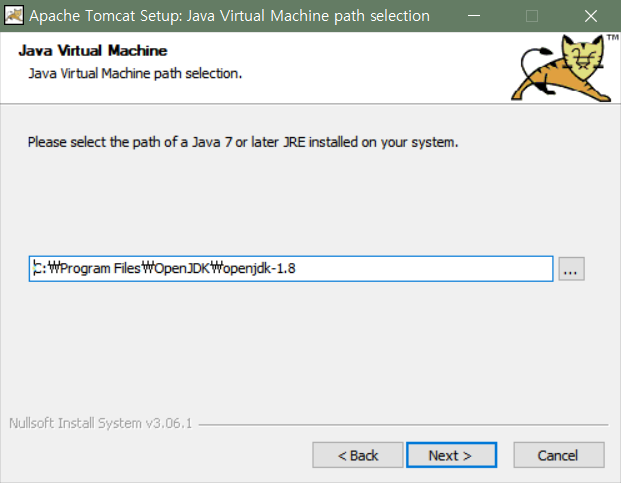Click the 'Please select the path' instruction text

coord(243,142)
